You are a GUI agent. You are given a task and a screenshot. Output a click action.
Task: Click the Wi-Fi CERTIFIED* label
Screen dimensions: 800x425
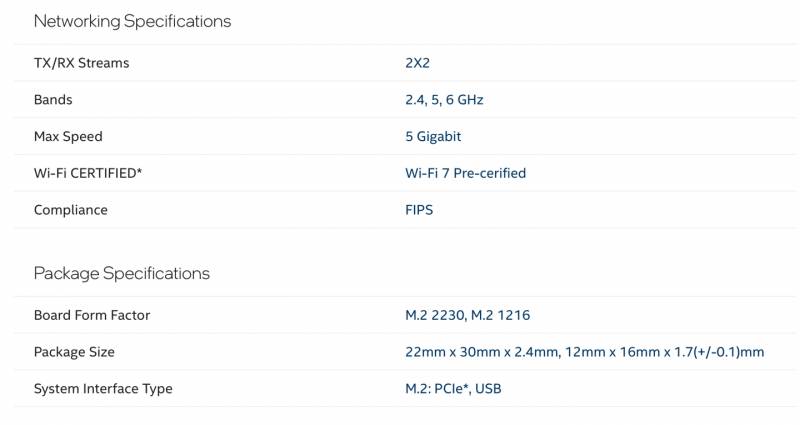[x=88, y=173]
